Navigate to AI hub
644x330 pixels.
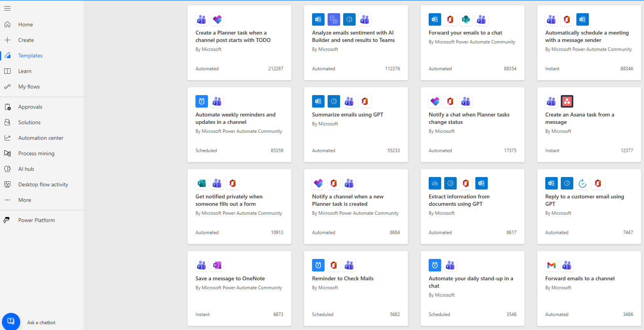tap(26, 169)
